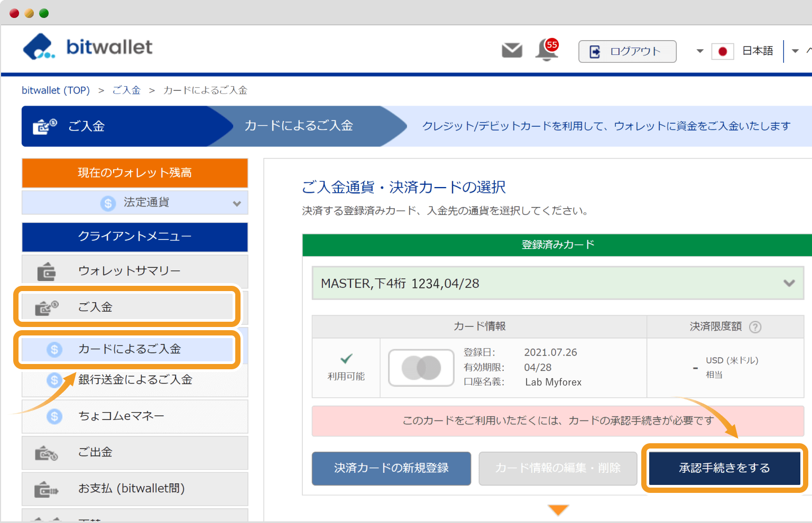Open お支払 (bitwallet間) menu item

point(135,489)
